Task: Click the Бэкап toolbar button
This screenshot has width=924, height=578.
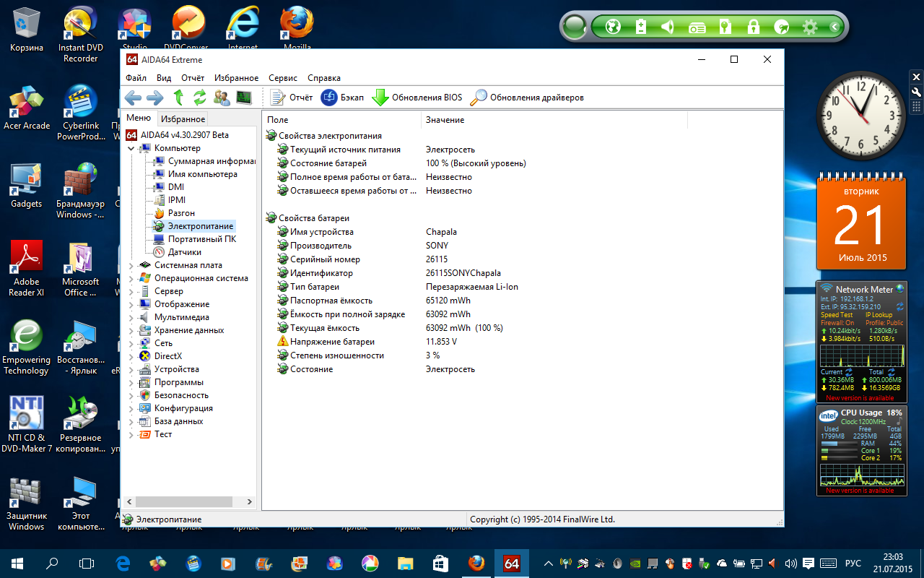Action: 342,98
